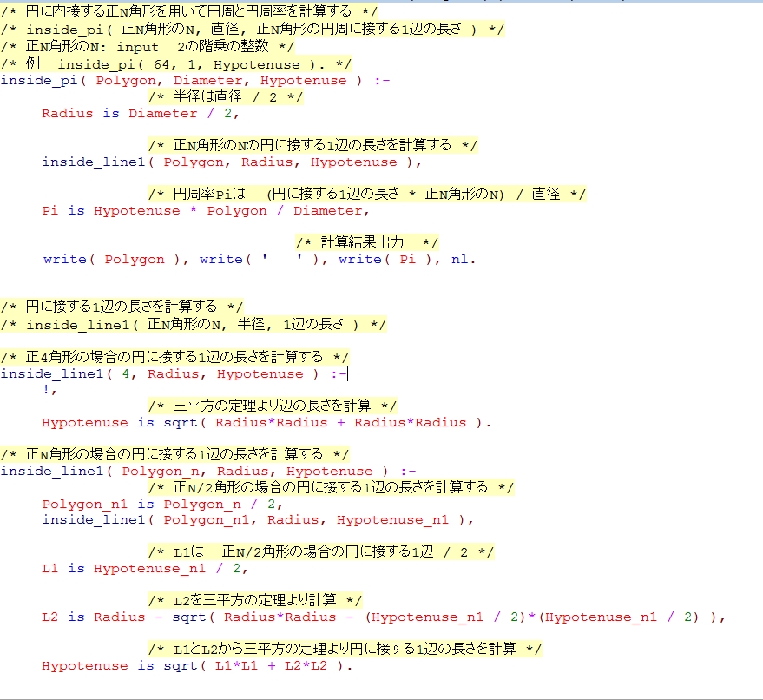Image resolution: width=763 pixels, height=700 pixels.
Task: Click the line 'Radius is Diameter / 2,'
Action: point(140,114)
